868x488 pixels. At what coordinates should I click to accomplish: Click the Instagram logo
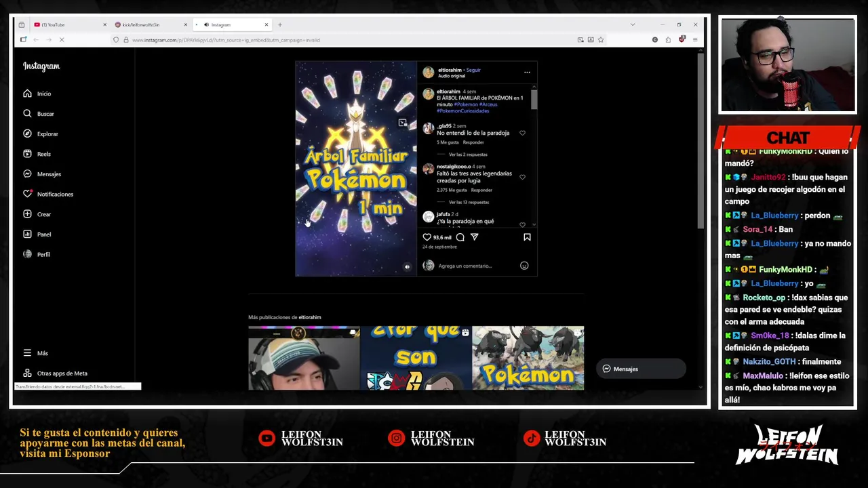41,66
